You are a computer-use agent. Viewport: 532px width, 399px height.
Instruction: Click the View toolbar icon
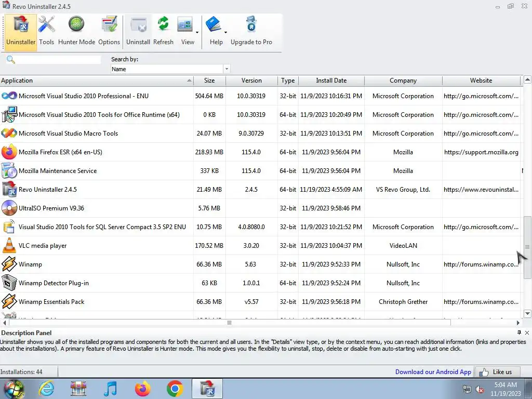point(185,24)
